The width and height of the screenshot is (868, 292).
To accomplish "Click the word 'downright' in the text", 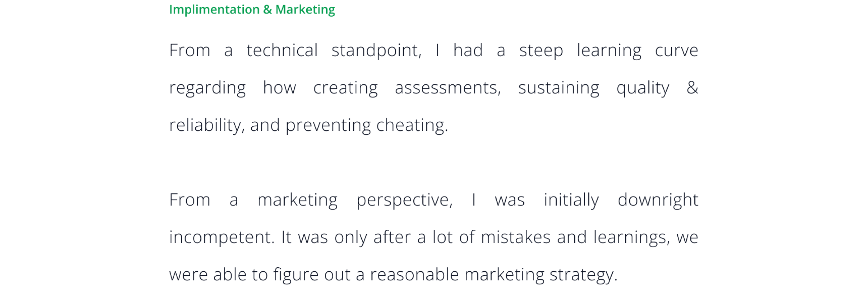I will (x=658, y=200).
